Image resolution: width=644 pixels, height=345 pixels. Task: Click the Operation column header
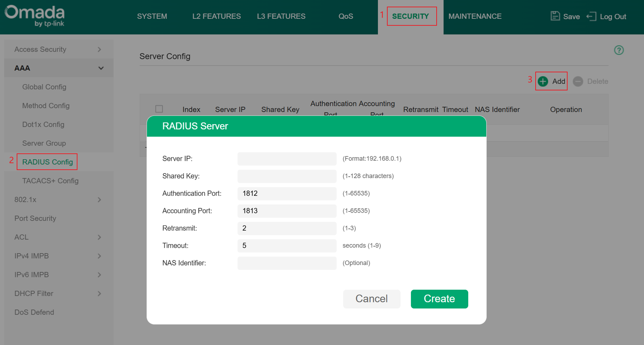[566, 109]
